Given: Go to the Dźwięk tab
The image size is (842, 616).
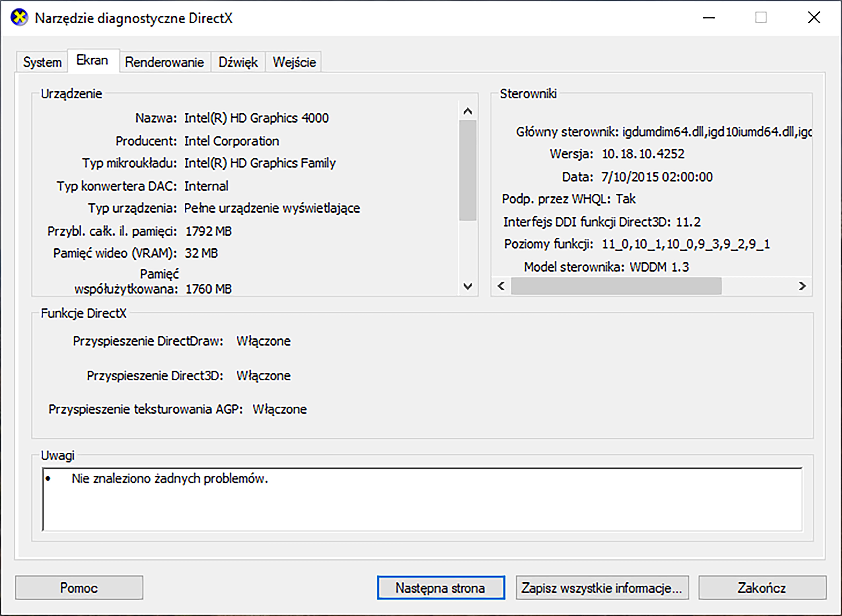Looking at the screenshot, I should (x=238, y=62).
